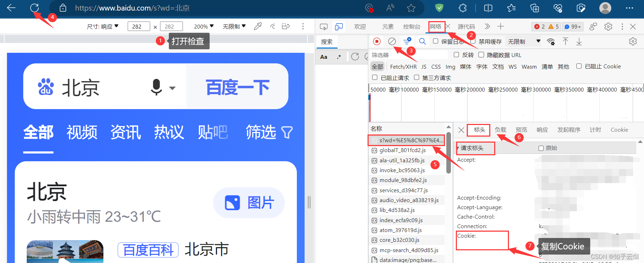Export HAR file download arrow

(x=579, y=42)
